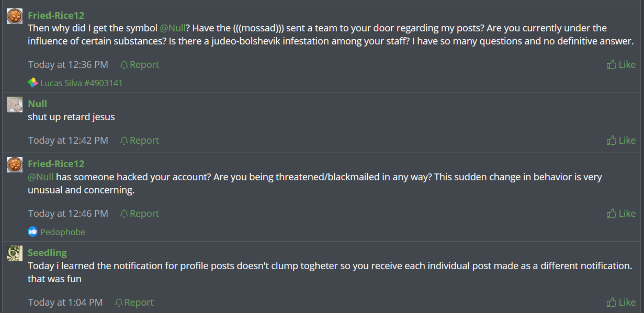Click the Today at 1:04 PM timestamp
644x313 pixels.
(x=65, y=303)
